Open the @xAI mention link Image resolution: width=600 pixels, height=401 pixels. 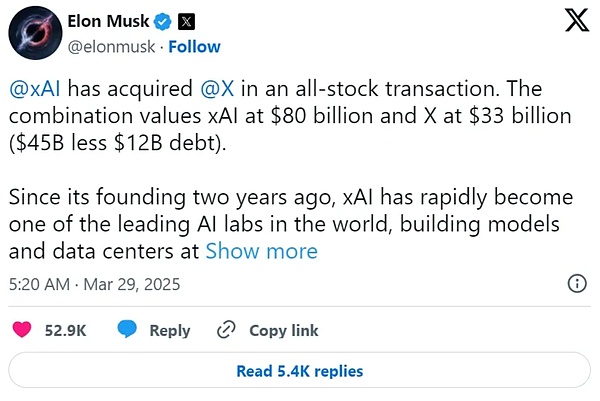tap(35, 89)
